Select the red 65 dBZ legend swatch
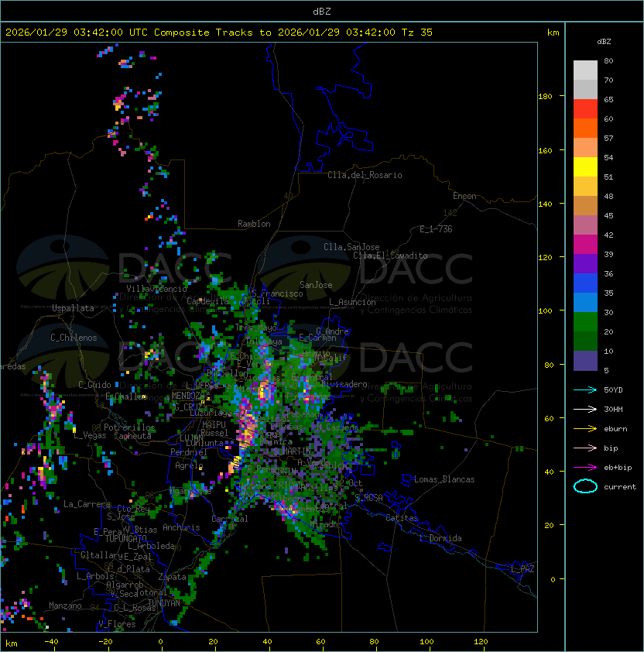Viewport: 644px width, 652px height. point(585,109)
